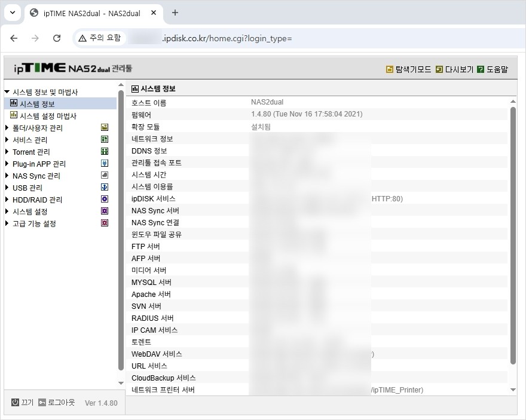Click the browser forward arrow

pos(35,38)
